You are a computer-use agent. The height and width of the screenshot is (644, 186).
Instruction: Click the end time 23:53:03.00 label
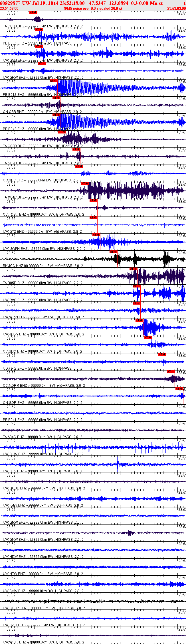click(177, 9)
